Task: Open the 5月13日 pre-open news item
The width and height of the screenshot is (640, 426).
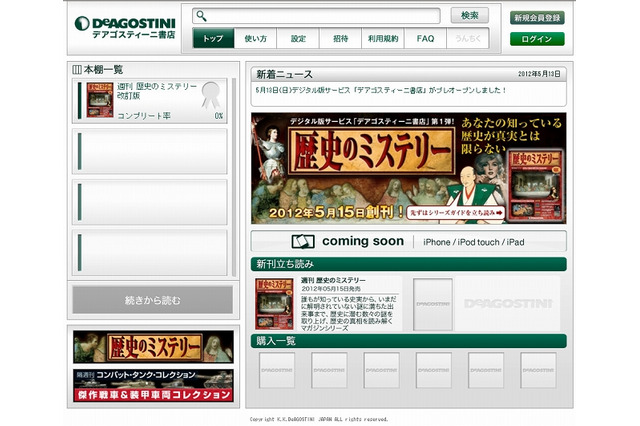Action: pyautogui.click(x=381, y=90)
